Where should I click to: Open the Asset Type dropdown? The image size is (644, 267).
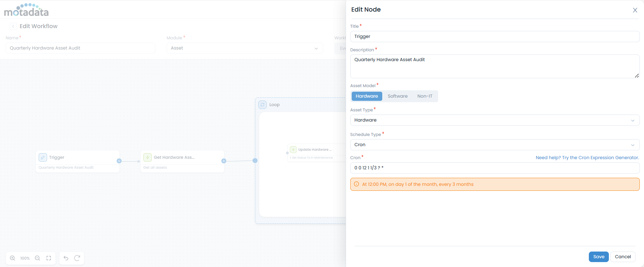(494, 120)
